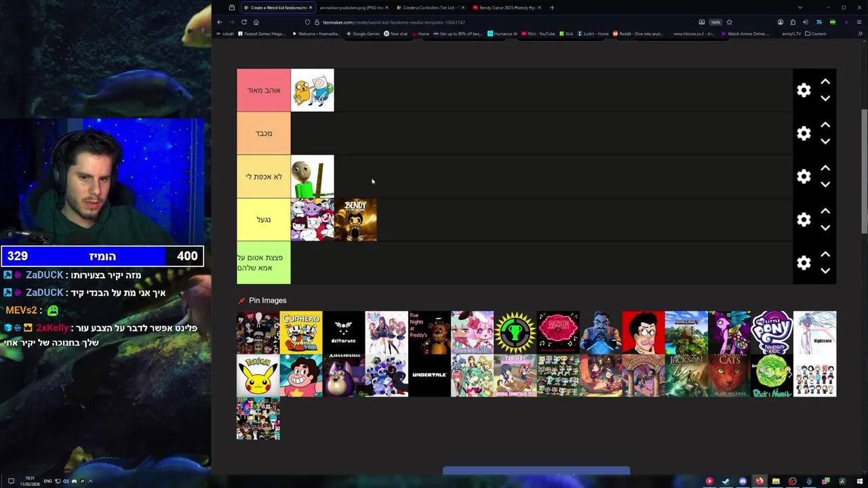Click the אוהב מאוד tier label
The image size is (868, 488).
[x=264, y=90]
